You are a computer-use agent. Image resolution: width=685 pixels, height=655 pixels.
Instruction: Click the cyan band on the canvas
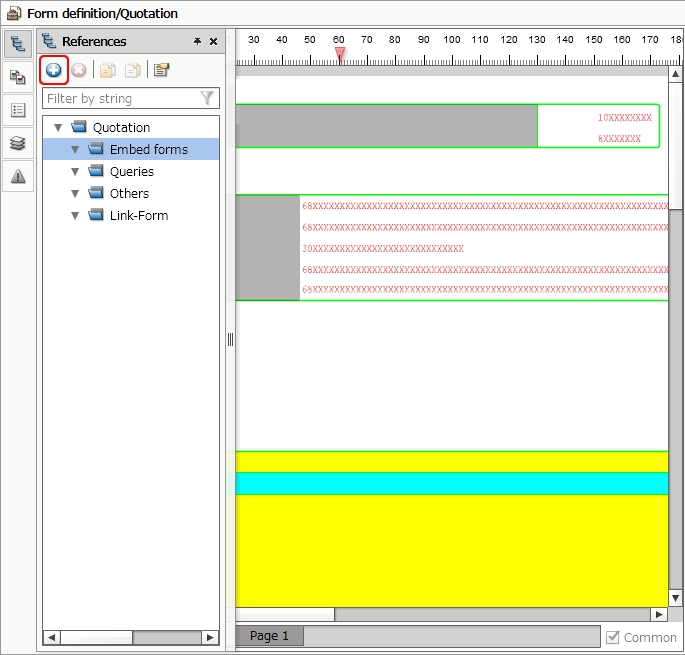click(x=452, y=484)
